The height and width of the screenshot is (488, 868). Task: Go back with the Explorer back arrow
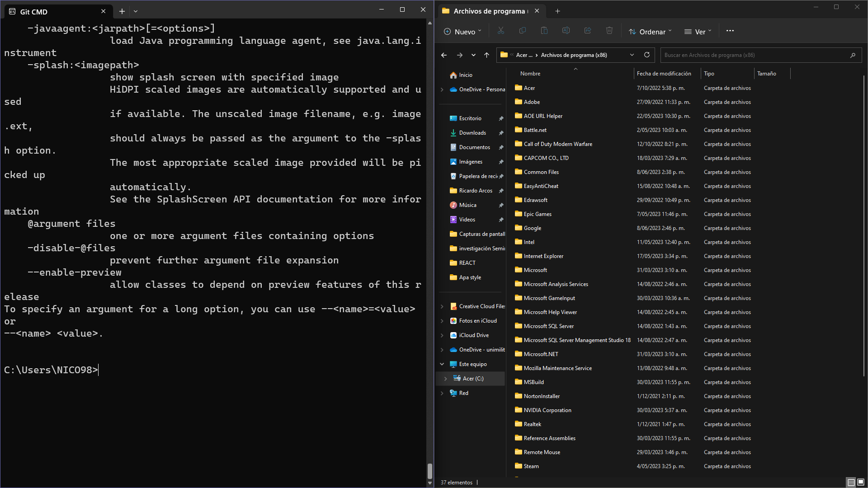(x=443, y=55)
